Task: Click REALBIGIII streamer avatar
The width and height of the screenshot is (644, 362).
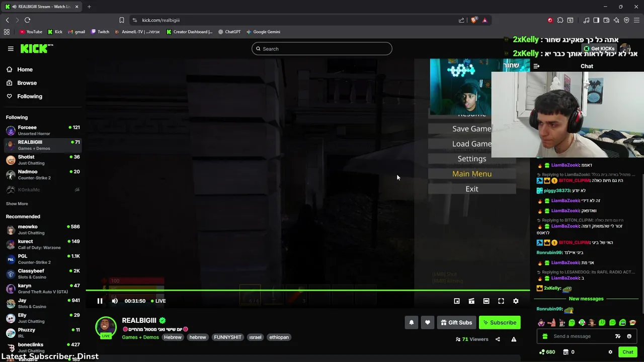Action: [106, 327]
